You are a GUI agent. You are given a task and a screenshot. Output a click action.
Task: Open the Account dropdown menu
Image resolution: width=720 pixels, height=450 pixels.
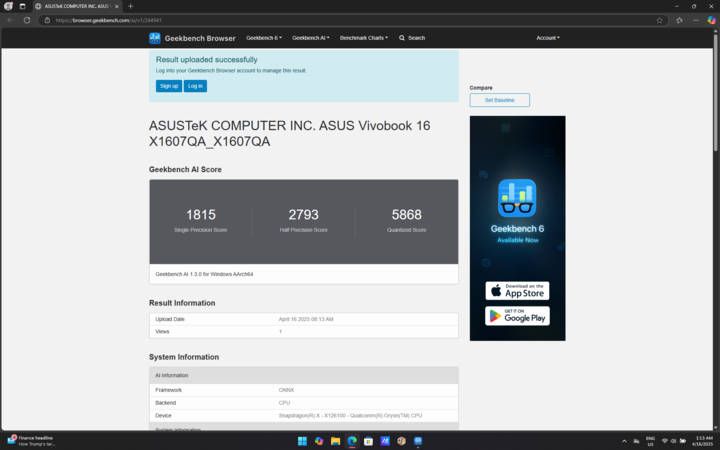pyautogui.click(x=548, y=38)
